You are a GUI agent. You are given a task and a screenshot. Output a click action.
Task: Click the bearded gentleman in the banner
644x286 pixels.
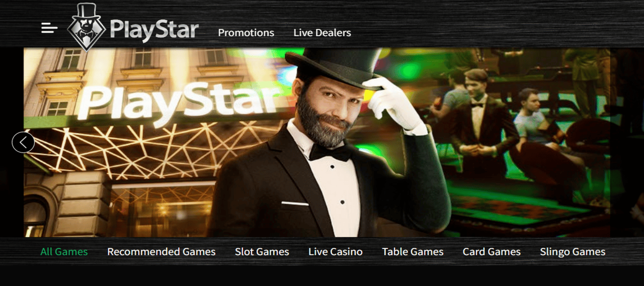(x=331, y=147)
